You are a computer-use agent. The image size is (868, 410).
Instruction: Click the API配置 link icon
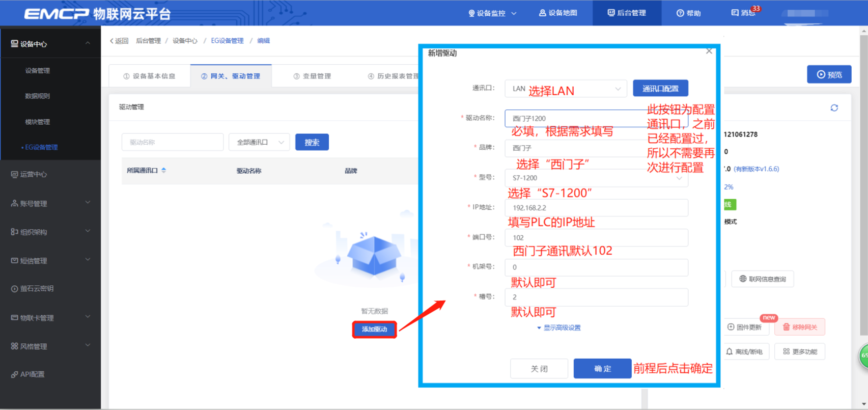click(x=14, y=374)
